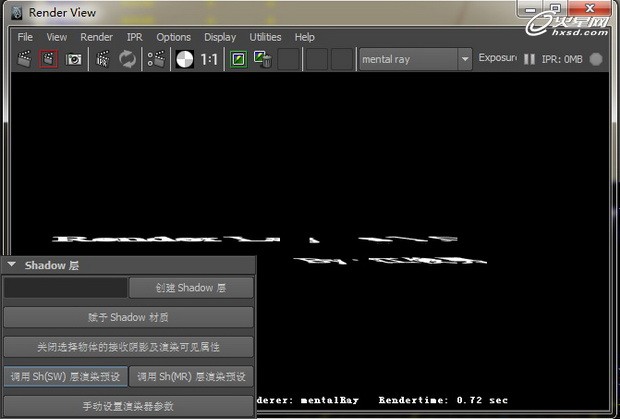The width and height of the screenshot is (620, 419).
Task: Collapse the Shadow 层 section triangle
Action: (x=12, y=265)
